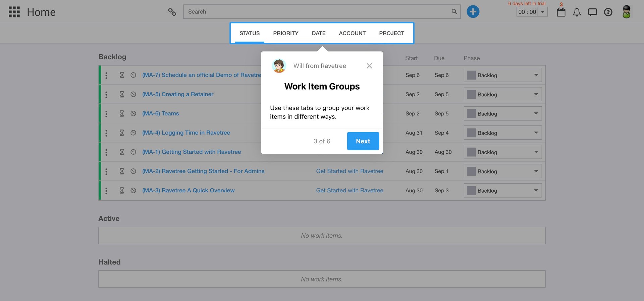The height and width of the screenshot is (301, 644).
Task: Open MA-1 Getting Started with Ravetree
Action: pyautogui.click(x=192, y=152)
